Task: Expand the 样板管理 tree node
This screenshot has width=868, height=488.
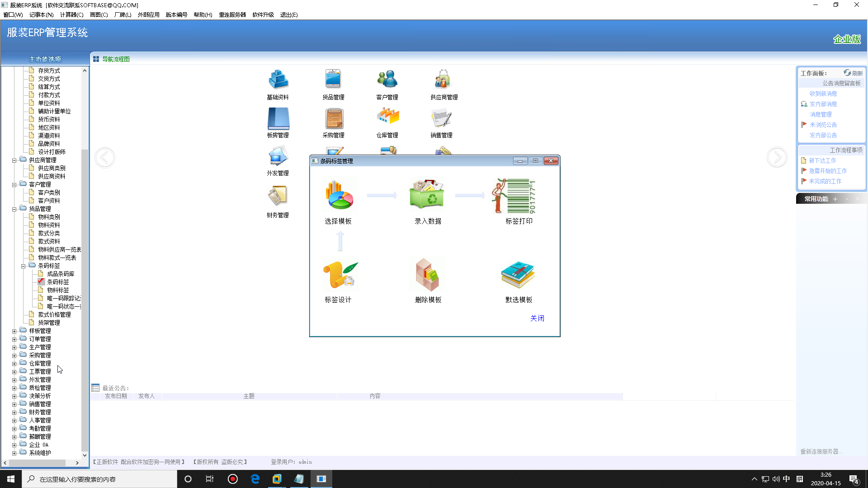Action: [x=14, y=331]
